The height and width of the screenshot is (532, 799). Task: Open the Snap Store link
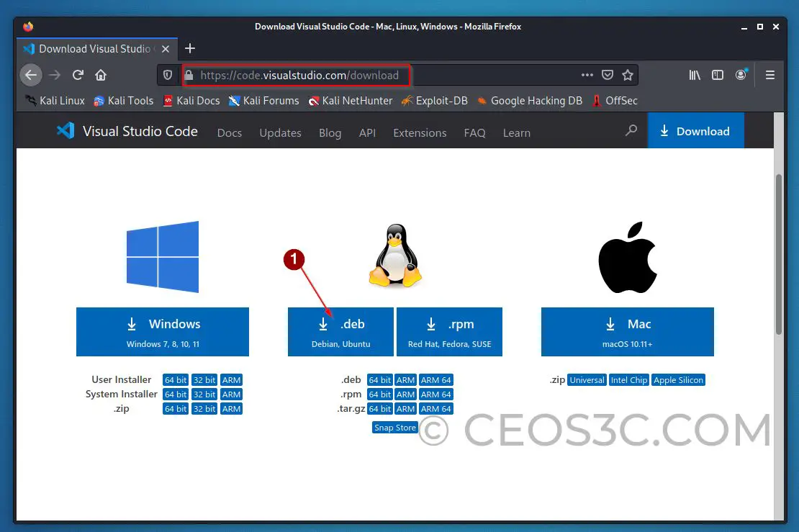tap(395, 428)
